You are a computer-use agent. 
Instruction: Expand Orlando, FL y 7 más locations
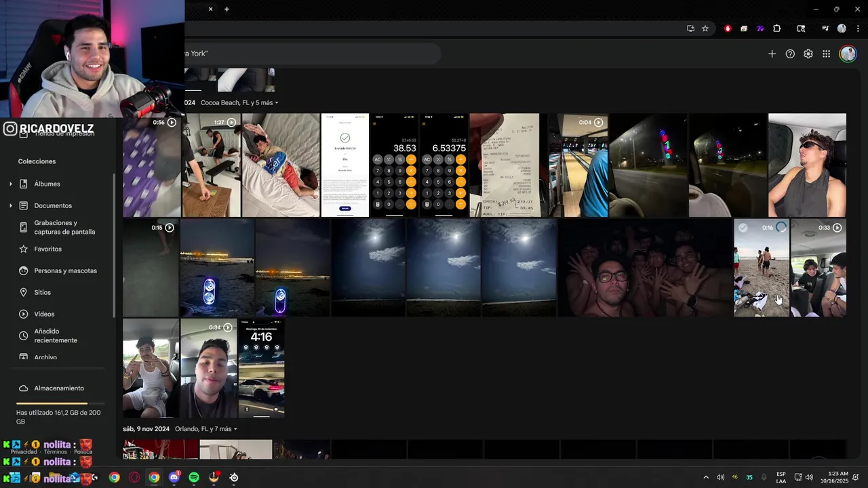click(206, 429)
